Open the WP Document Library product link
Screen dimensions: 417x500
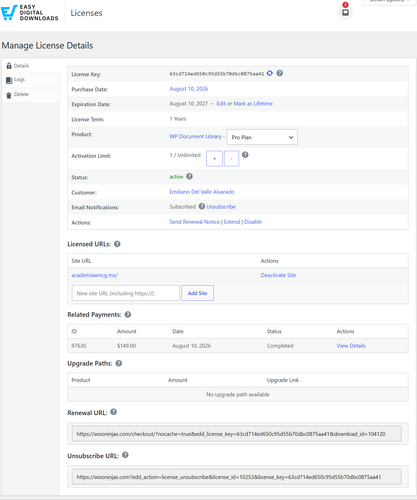[195, 136]
